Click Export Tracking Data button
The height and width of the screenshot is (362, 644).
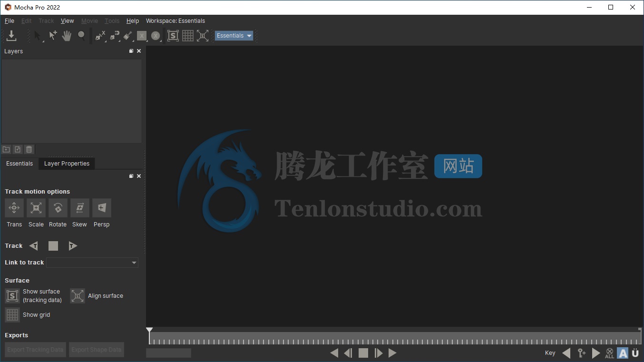(x=35, y=350)
